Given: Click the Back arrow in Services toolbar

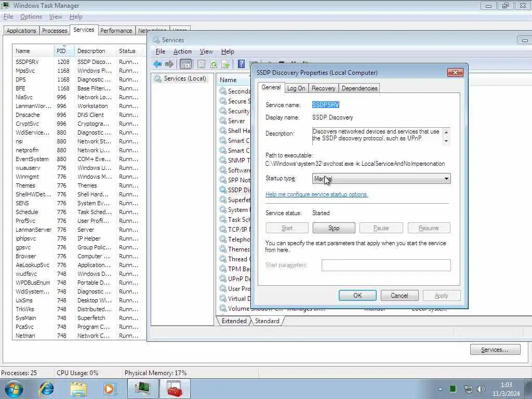Looking at the screenshot, I should pos(157,64).
